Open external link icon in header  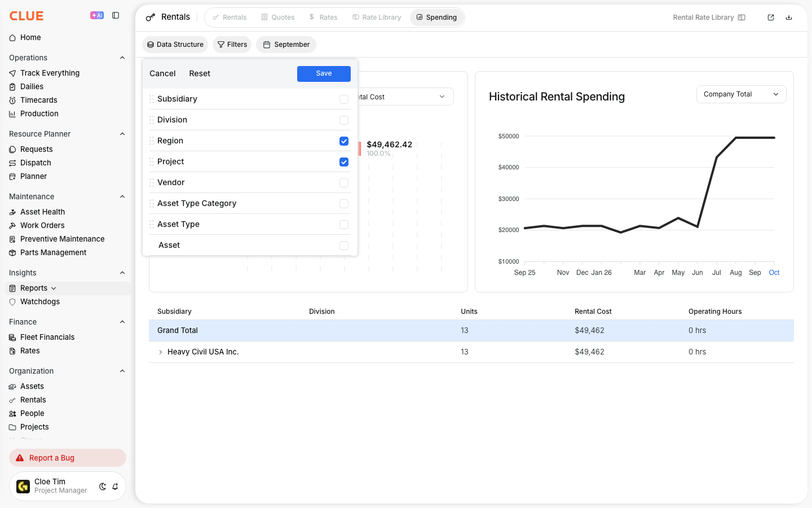[771, 17]
